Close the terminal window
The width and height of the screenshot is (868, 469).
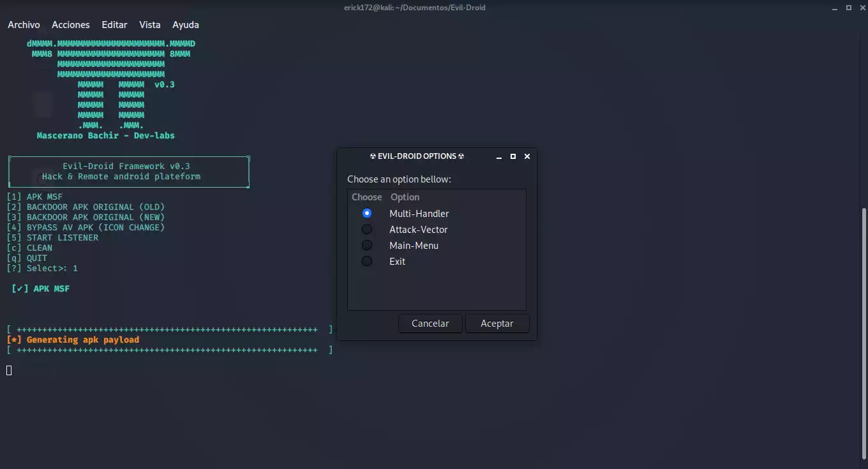862,8
